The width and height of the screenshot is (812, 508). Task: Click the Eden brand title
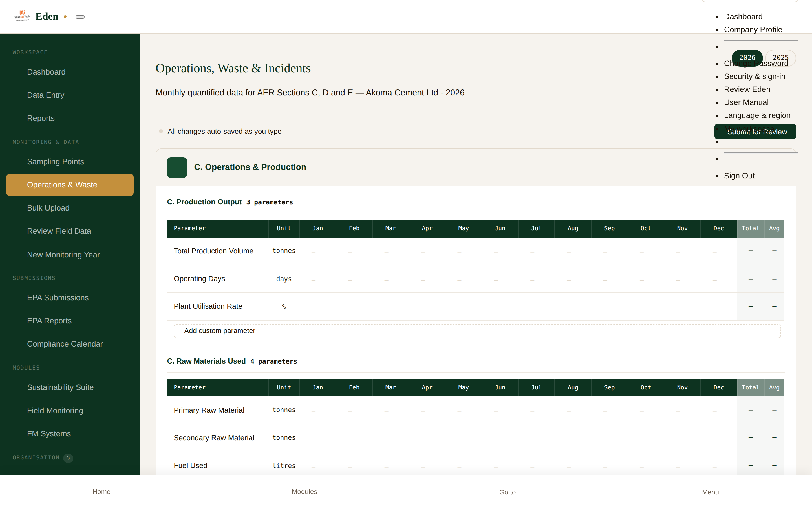tap(47, 16)
